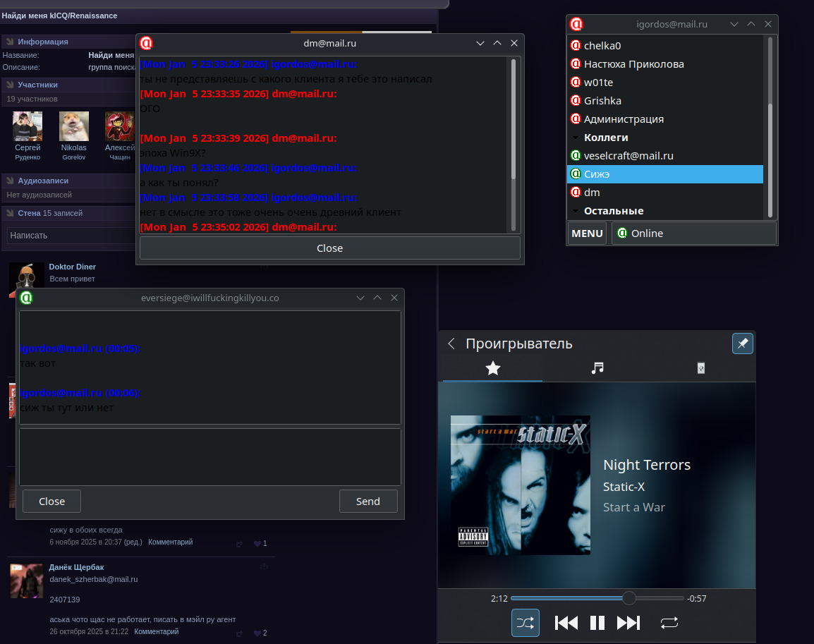Click the down chevron in eversiege title bar

360,298
